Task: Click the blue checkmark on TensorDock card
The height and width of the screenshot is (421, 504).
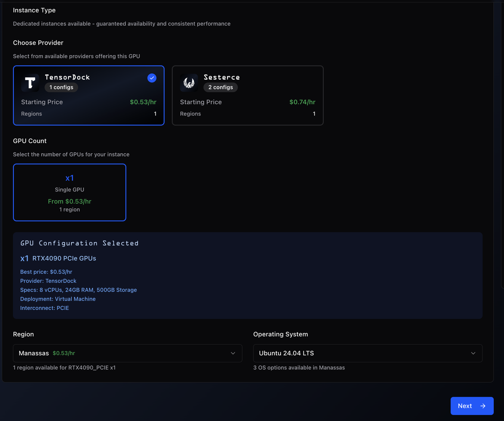Action: pyautogui.click(x=152, y=78)
